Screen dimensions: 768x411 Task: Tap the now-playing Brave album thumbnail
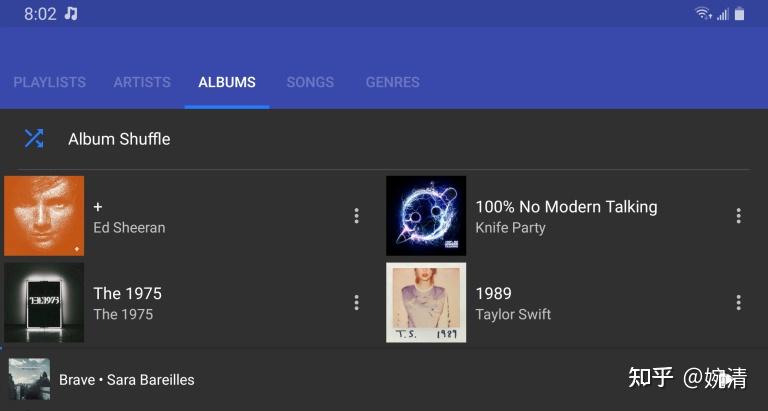(29, 379)
